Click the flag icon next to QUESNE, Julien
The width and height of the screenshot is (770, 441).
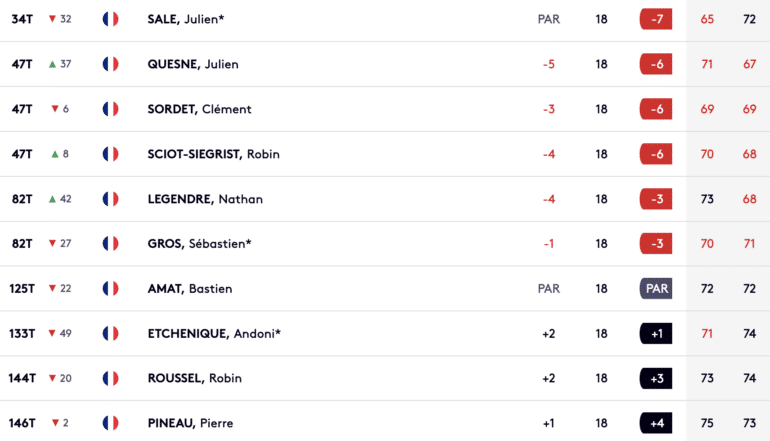pos(110,64)
